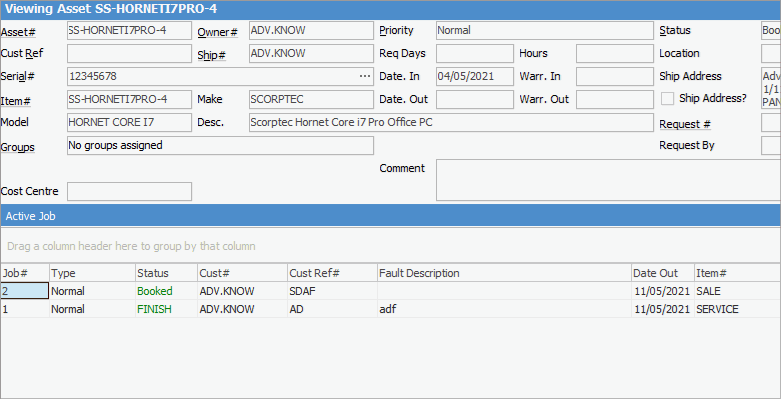Click the SERVICE Item# cell
Image resolution: width=781 pixels, height=399 pixels.
737,309
